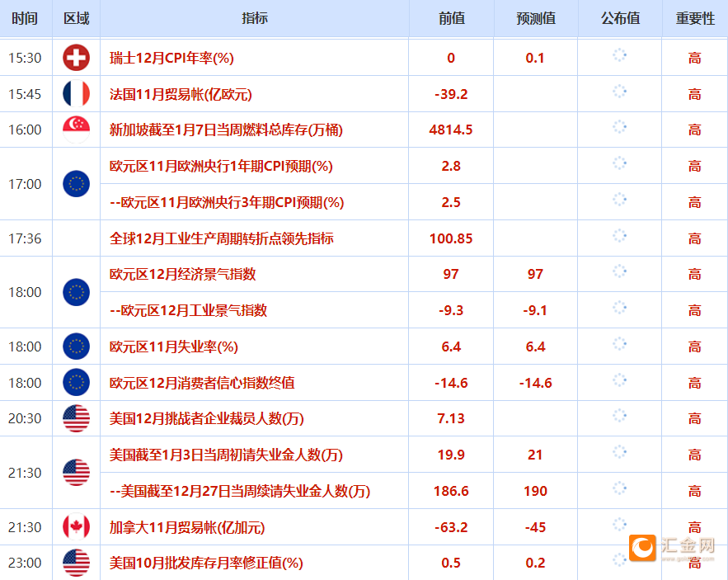This screenshot has height=580, width=728.
Task: Click the previous value 4814.5 for Singapore
Action: pos(451,130)
